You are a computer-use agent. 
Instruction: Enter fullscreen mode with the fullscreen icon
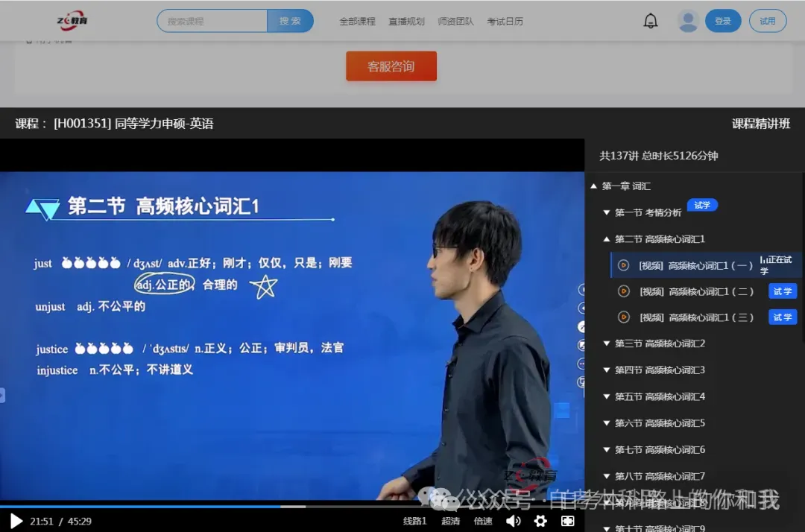click(566, 522)
